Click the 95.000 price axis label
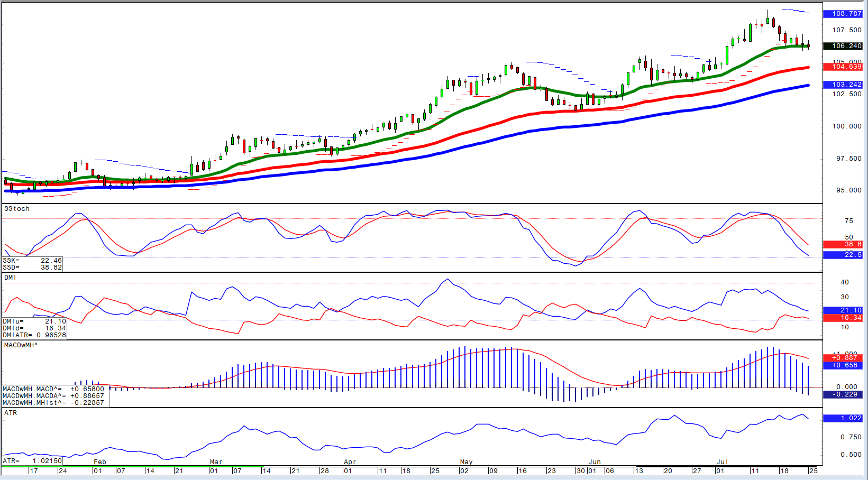This screenshot has width=868, height=480. point(848,190)
